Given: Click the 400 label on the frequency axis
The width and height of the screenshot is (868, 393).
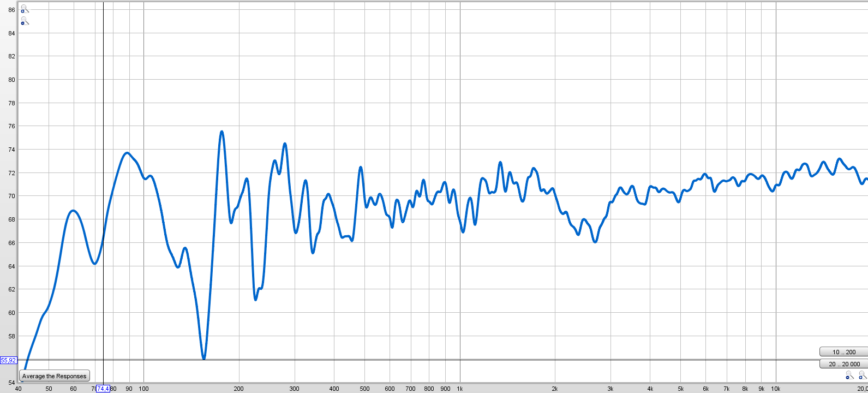Looking at the screenshot, I should 334,389.
